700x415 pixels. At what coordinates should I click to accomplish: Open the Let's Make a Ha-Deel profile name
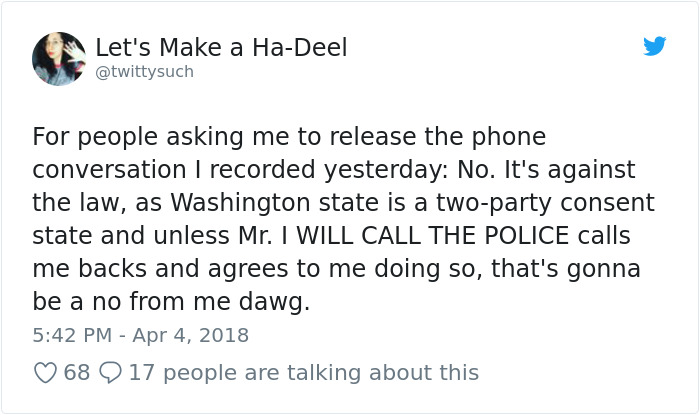221,47
